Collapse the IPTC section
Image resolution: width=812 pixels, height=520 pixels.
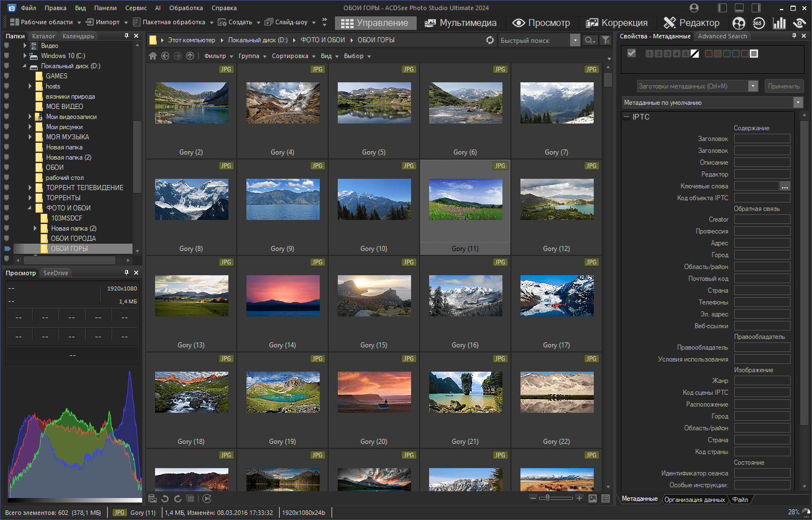point(626,117)
